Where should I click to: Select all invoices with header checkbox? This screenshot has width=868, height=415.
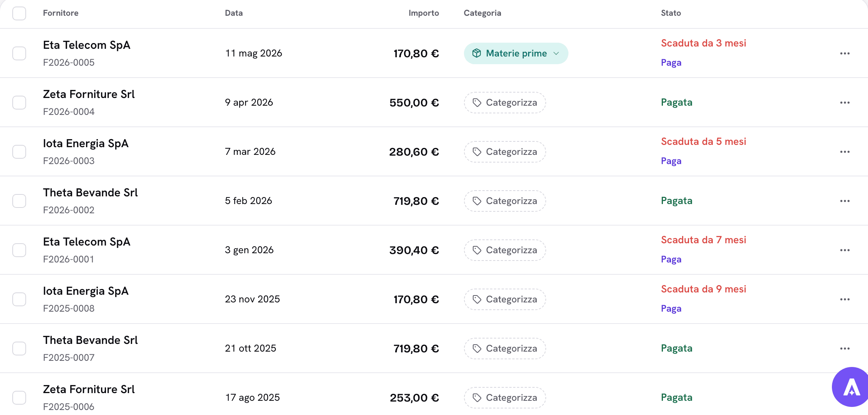[x=19, y=13]
